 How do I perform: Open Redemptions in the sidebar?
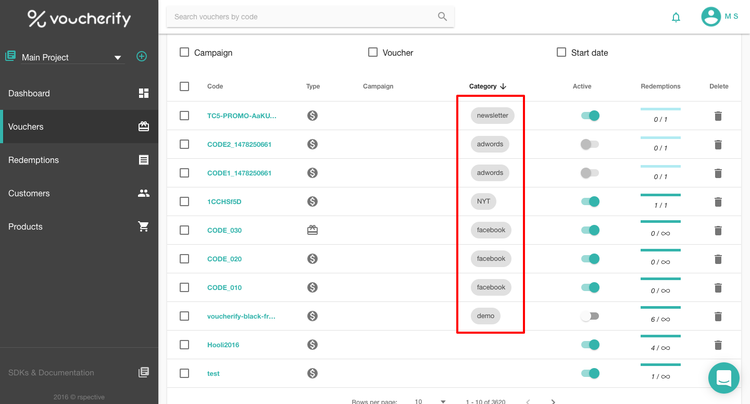pyautogui.click(x=78, y=160)
